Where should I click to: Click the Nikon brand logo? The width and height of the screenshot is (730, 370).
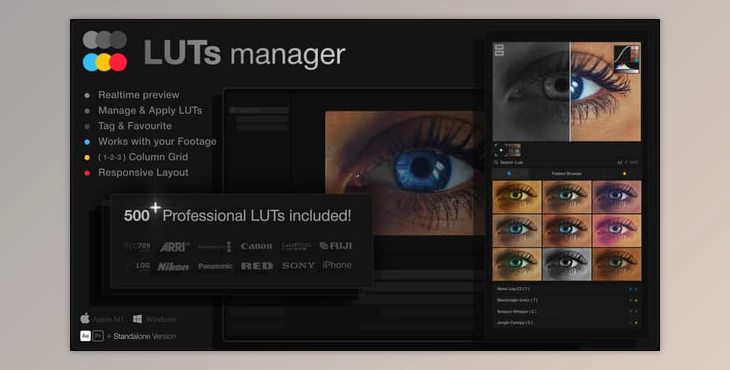click(173, 267)
